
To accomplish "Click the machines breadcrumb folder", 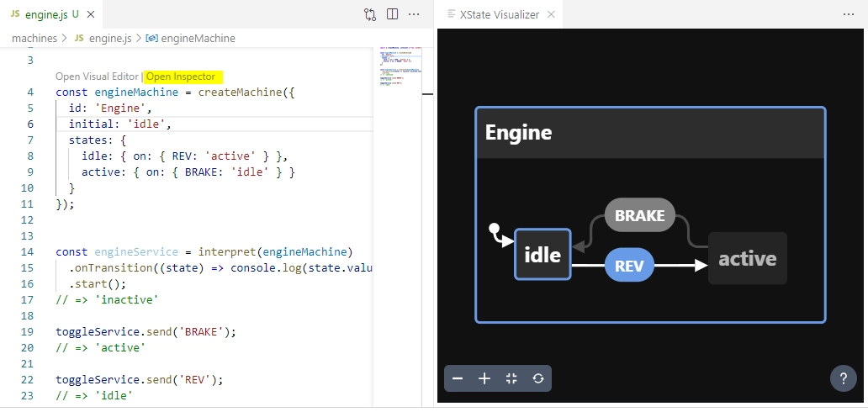I will pyautogui.click(x=34, y=38).
